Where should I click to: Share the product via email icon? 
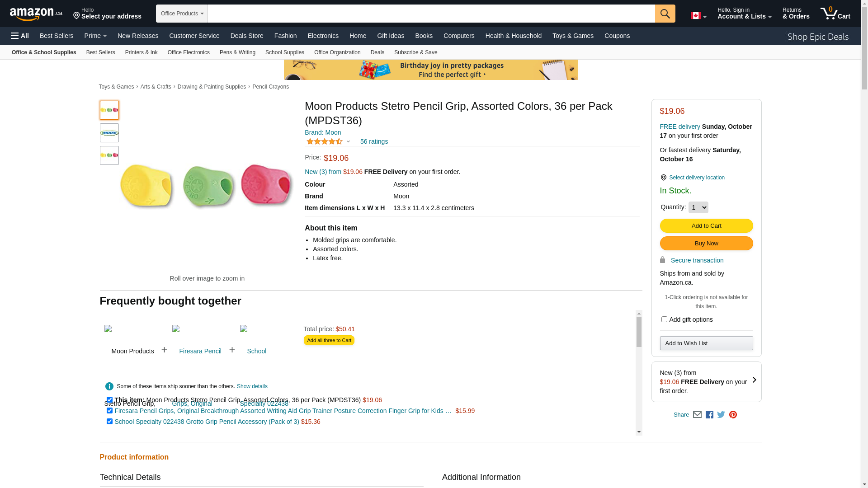point(697,415)
